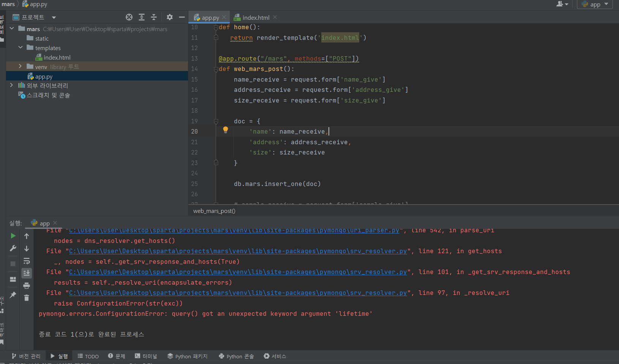619x364 pixels.
Task: Click mars in the breadcrumb bar
Action: tap(8, 4)
